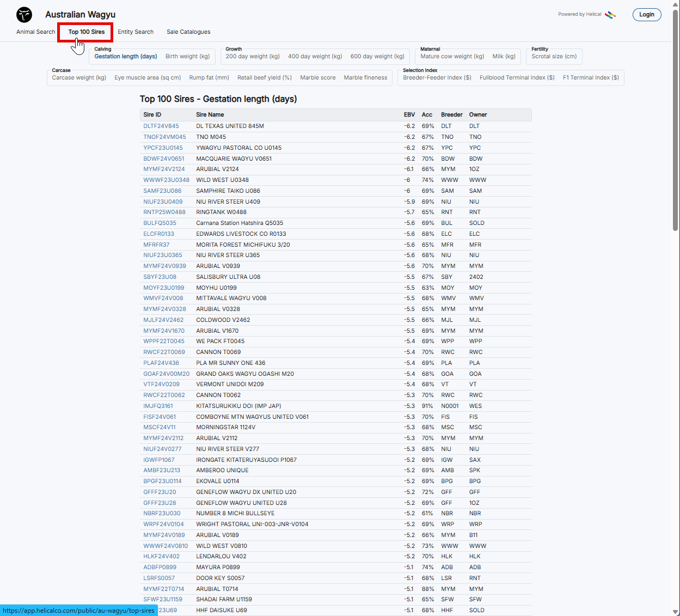Click the EBV column header
680x616 pixels.
409,115
